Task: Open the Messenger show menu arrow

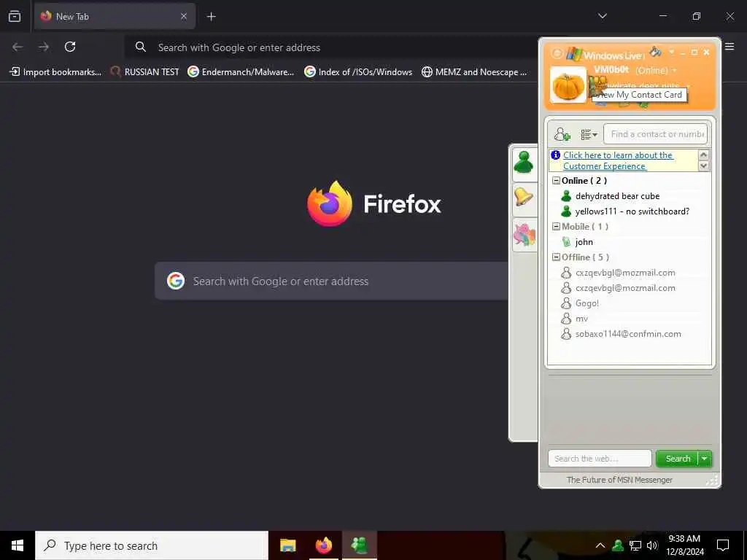Action: pos(671,52)
